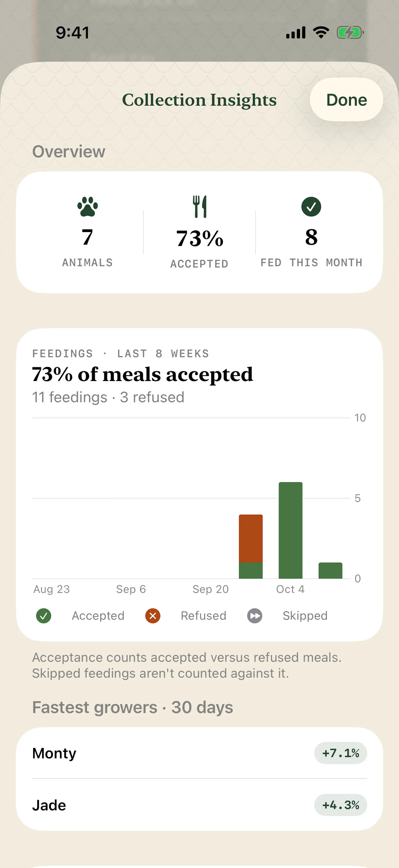Tap the Skipped legend label
This screenshot has width=399, height=868.
click(x=305, y=616)
